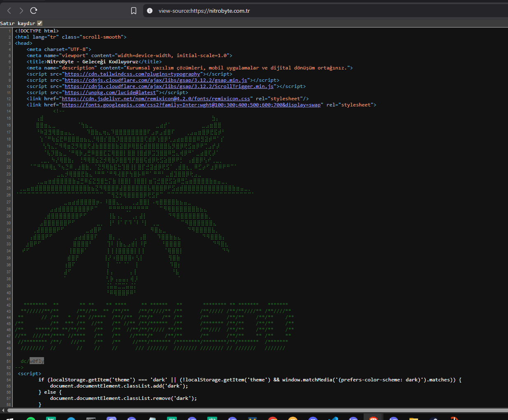Screen dimensions: 508x420
Task: Click the scrollbar left arrow button
Action: click(3, 410)
